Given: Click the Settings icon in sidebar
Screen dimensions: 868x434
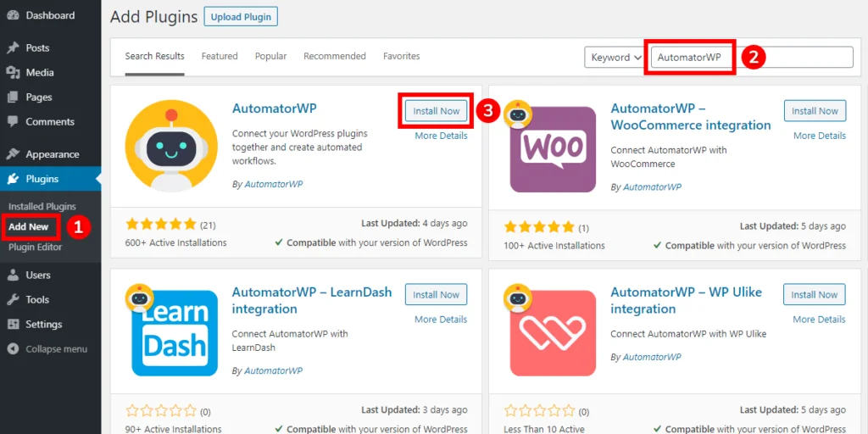Looking at the screenshot, I should (13, 325).
